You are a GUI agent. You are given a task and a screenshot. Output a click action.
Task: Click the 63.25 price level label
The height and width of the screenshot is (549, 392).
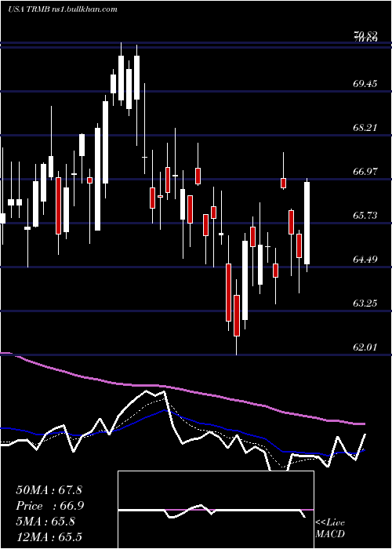[365, 304]
